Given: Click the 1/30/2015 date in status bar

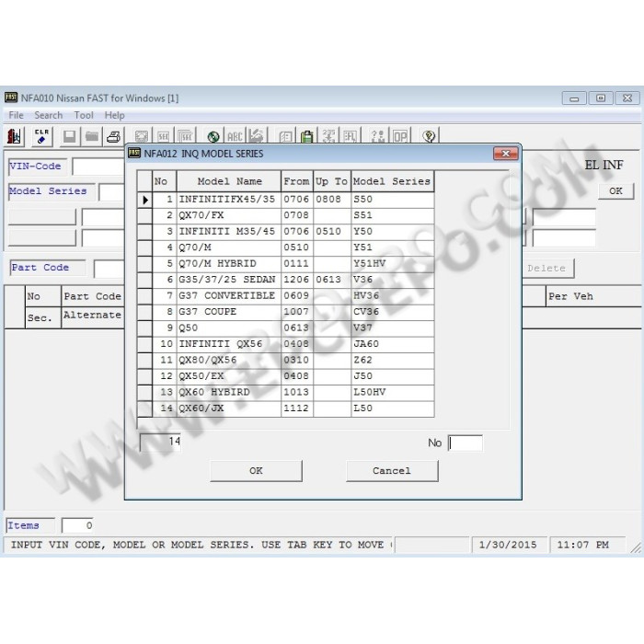Looking at the screenshot, I should point(508,545).
